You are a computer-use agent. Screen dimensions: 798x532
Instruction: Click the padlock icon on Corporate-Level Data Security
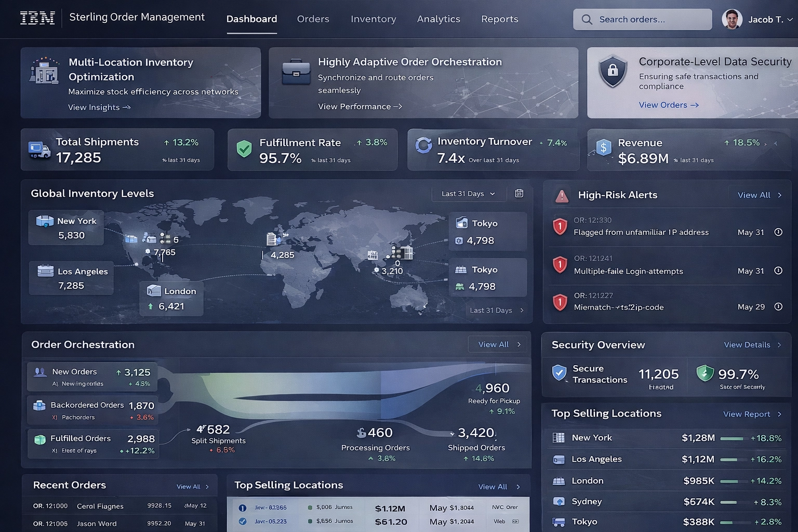coord(613,72)
